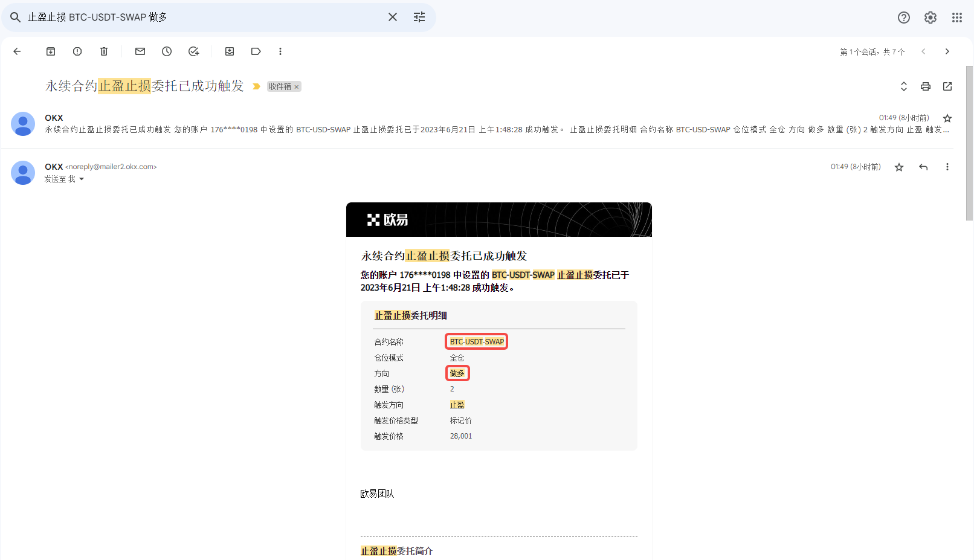This screenshot has width=974, height=560.
Task: Click the first OKX sender avatar
Action: pos(23,124)
